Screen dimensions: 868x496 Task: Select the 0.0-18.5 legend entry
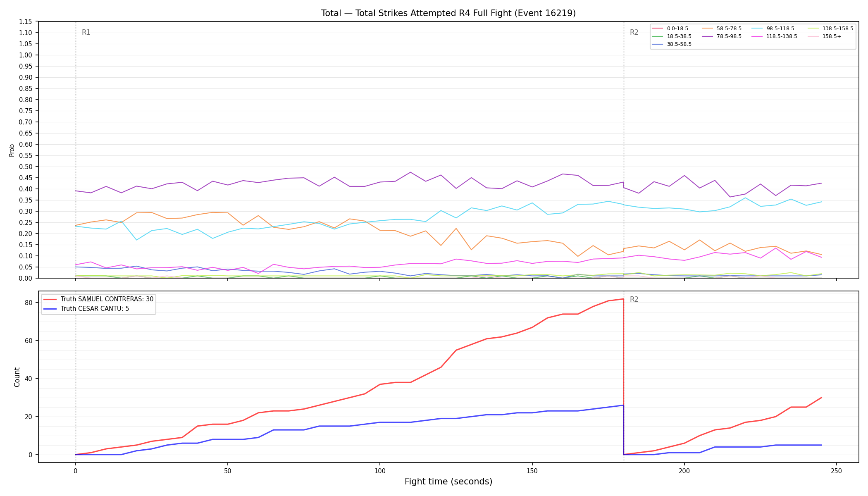670,29
